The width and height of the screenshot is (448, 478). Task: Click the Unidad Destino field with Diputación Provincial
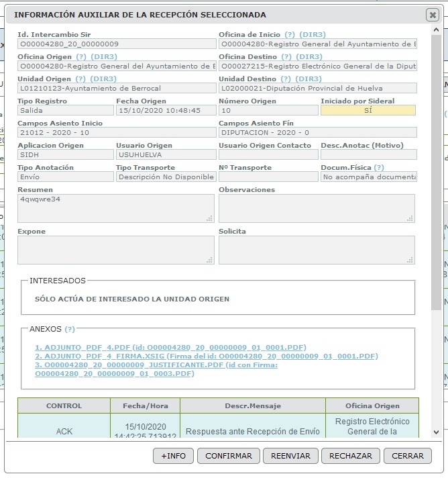point(318,89)
